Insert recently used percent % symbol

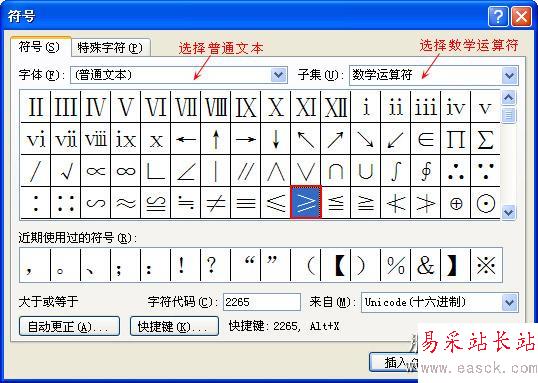(396, 265)
